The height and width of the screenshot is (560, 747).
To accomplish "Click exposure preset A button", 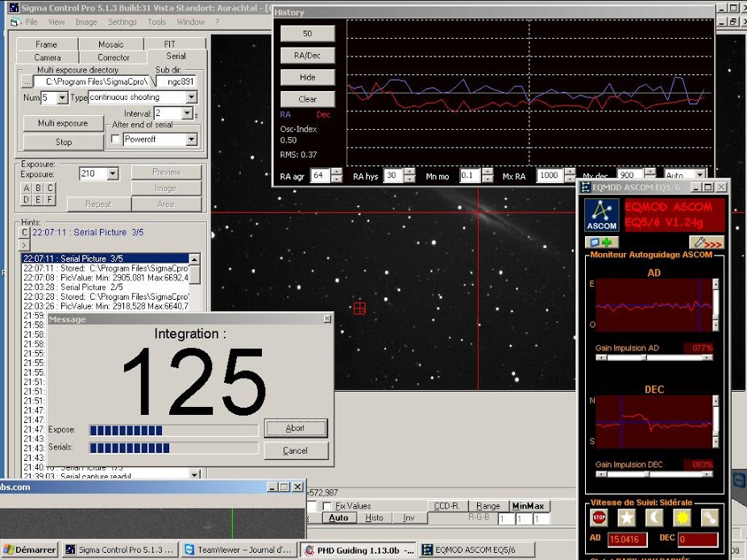I will click(x=27, y=188).
